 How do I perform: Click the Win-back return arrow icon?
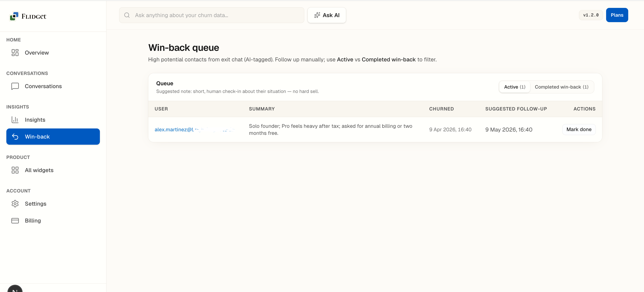click(x=15, y=137)
